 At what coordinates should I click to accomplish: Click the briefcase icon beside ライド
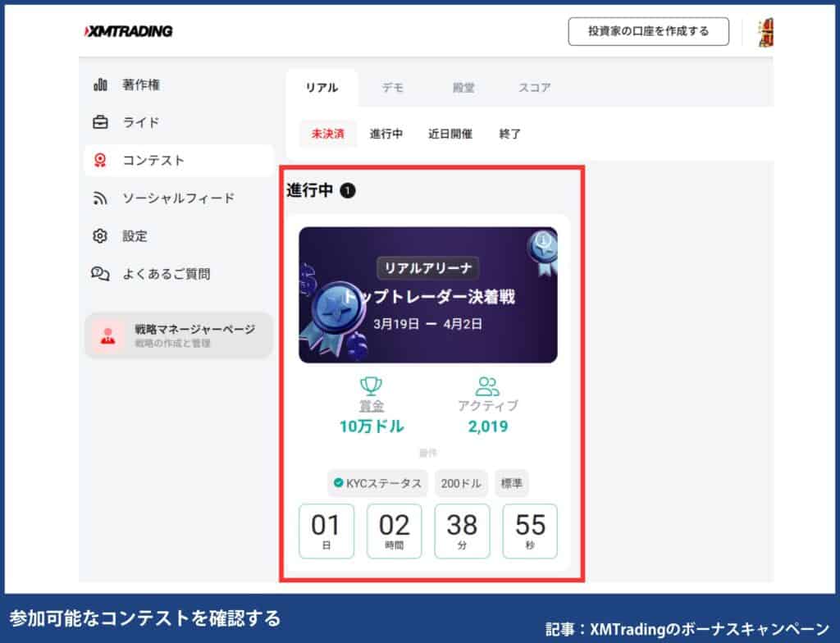[100, 122]
